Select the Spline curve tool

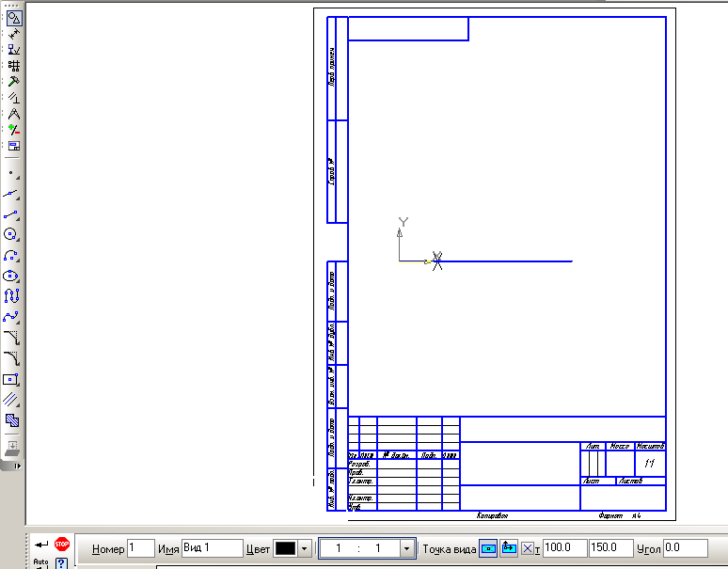(x=11, y=317)
